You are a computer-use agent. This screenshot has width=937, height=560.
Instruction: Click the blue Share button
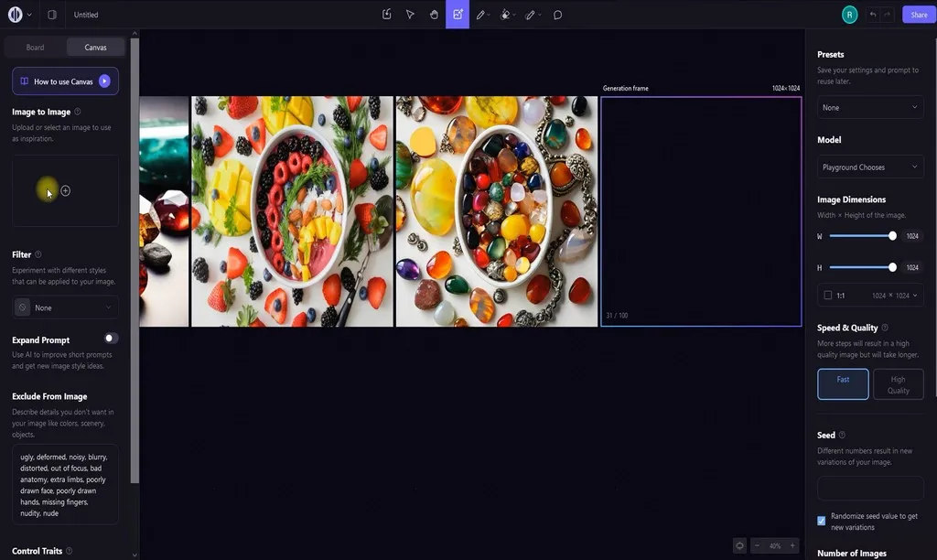[x=918, y=15]
